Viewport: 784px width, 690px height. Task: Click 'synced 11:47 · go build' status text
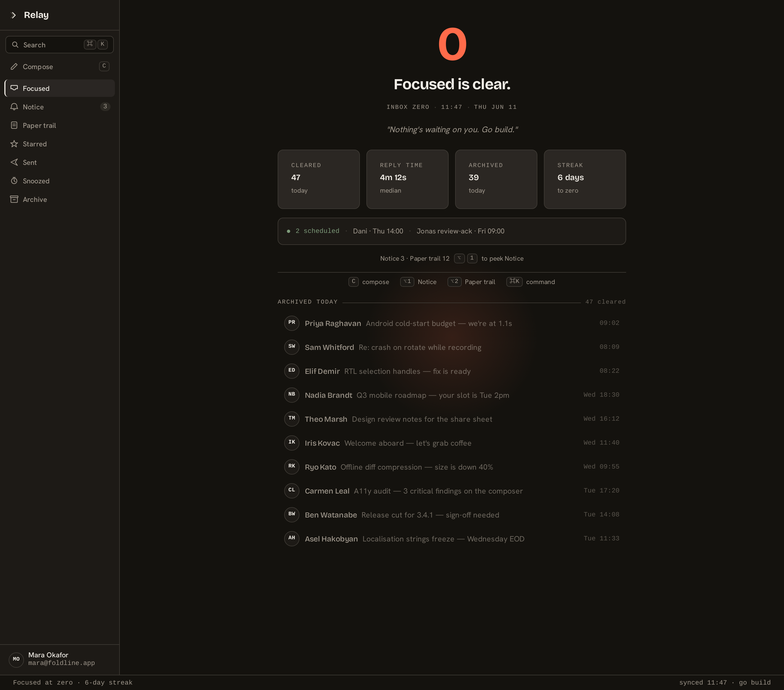(725, 683)
